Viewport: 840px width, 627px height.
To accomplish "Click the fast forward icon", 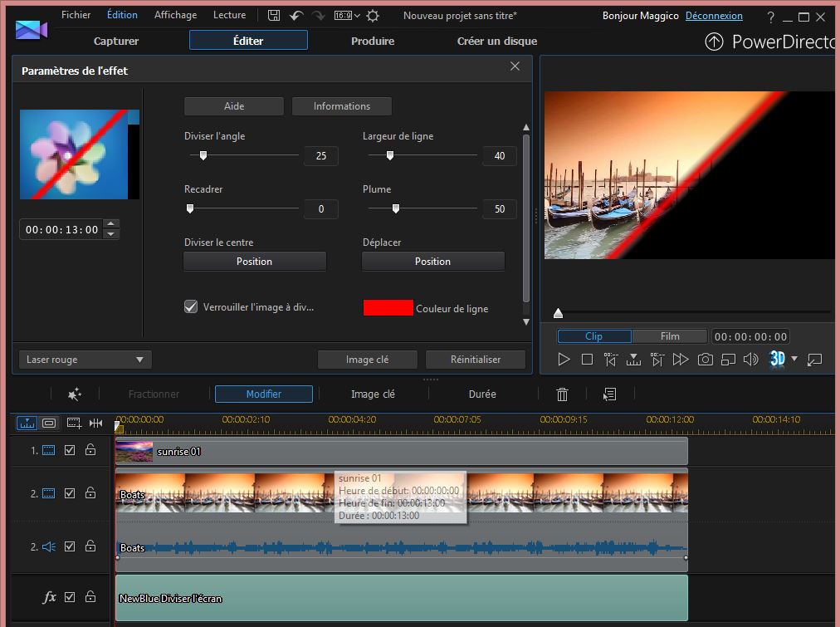I will click(681, 360).
